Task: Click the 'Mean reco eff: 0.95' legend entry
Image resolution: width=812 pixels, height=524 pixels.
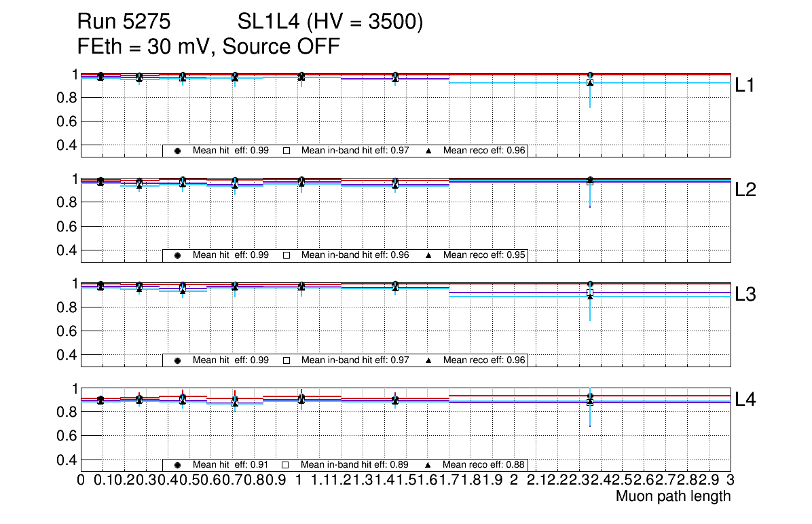Action: pos(484,255)
